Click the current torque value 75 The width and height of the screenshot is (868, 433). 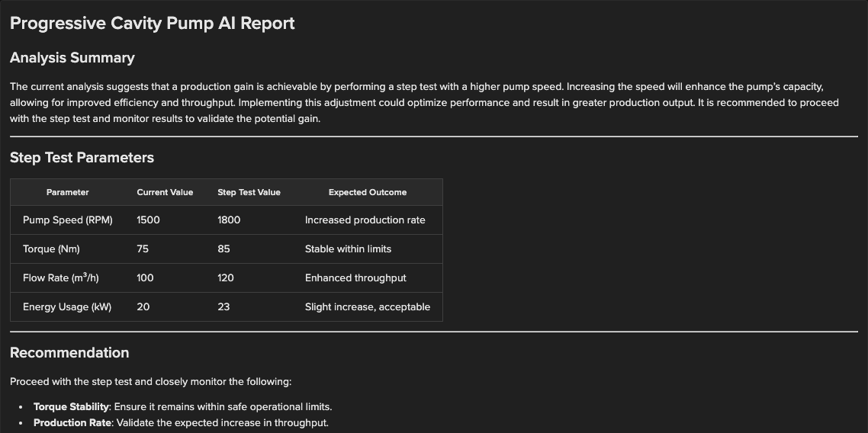click(143, 249)
